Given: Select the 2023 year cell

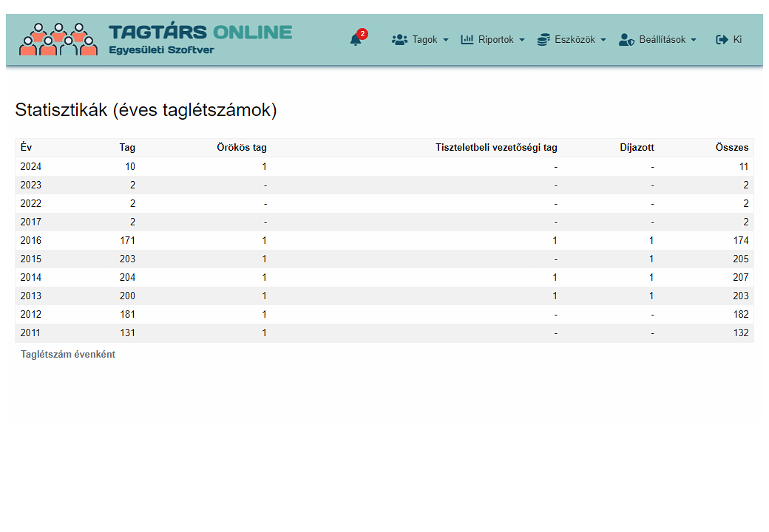Looking at the screenshot, I should coord(31,185).
